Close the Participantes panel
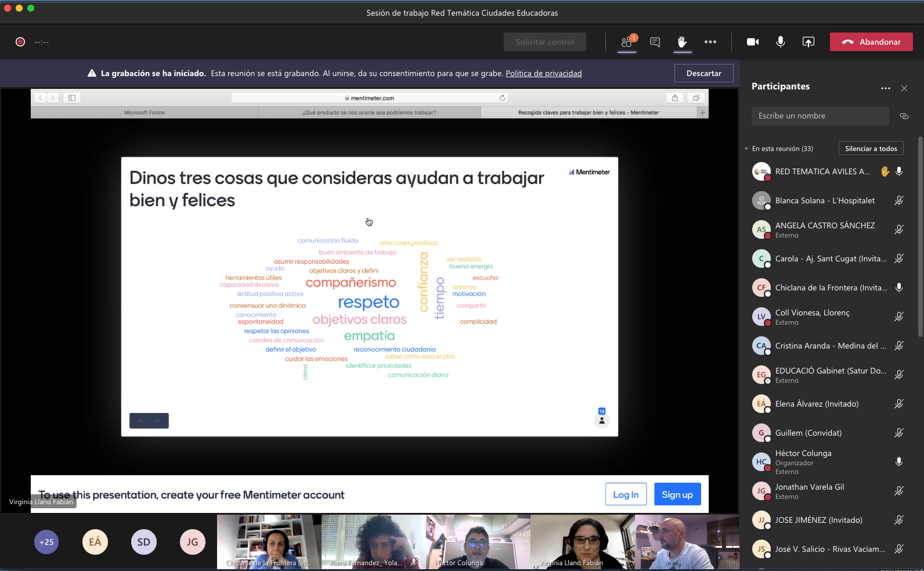The height and width of the screenshot is (571, 924). click(x=904, y=88)
